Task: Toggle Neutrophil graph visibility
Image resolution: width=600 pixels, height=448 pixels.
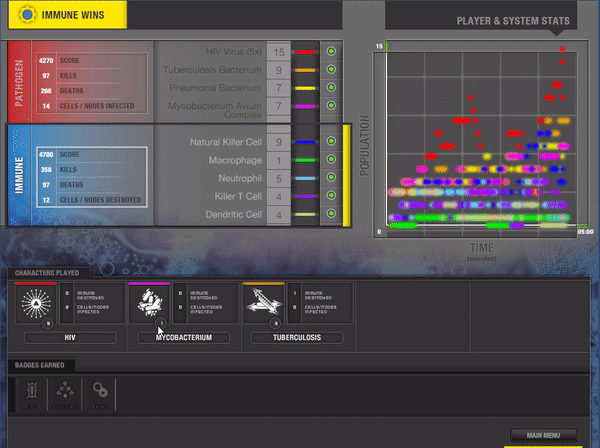Action: [331, 177]
